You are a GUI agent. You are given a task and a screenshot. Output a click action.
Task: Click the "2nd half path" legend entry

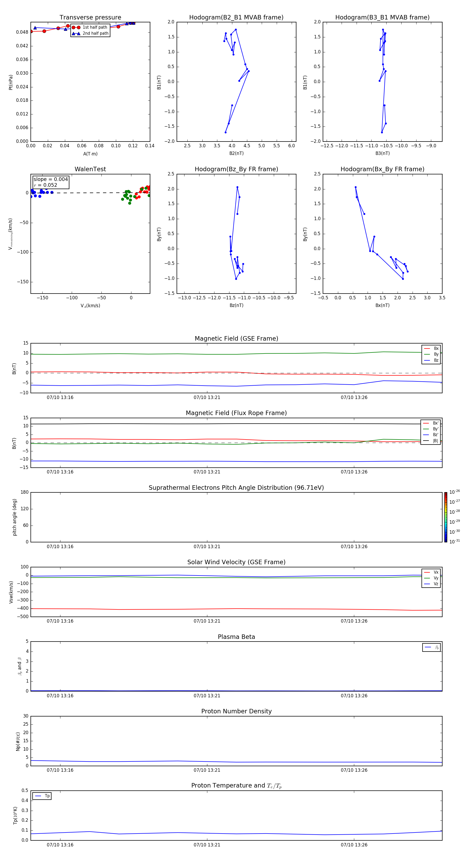pos(90,33)
